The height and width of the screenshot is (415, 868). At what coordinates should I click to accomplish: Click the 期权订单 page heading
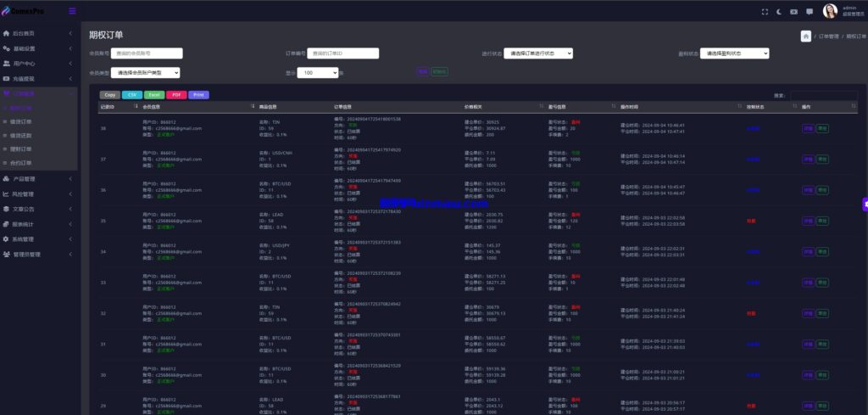(x=106, y=35)
